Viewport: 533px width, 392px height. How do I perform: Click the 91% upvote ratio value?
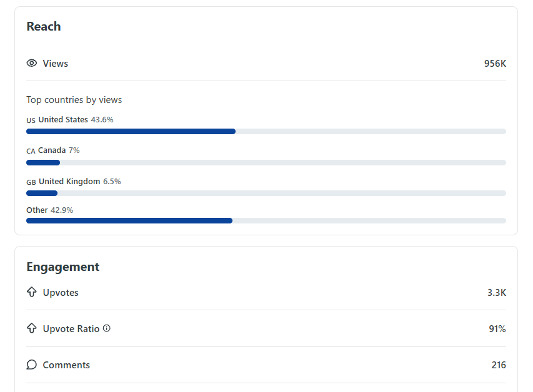(498, 328)
